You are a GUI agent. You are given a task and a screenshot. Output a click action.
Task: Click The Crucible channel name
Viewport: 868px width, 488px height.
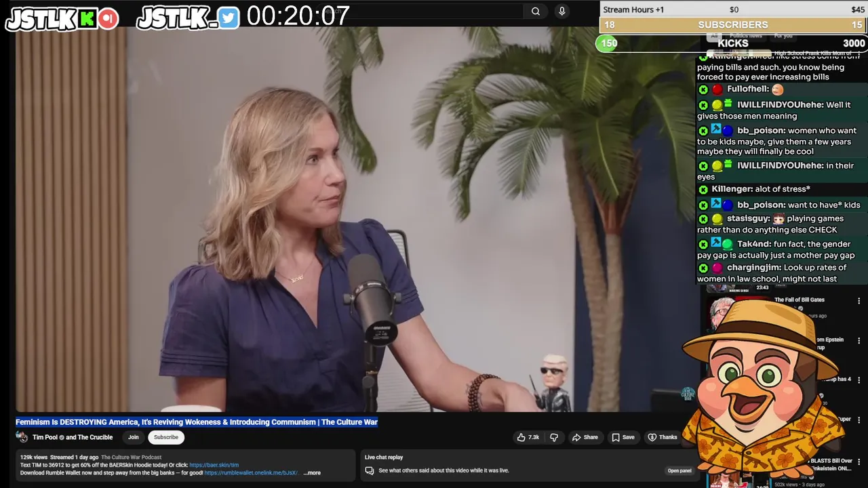[x=95, y=437]
